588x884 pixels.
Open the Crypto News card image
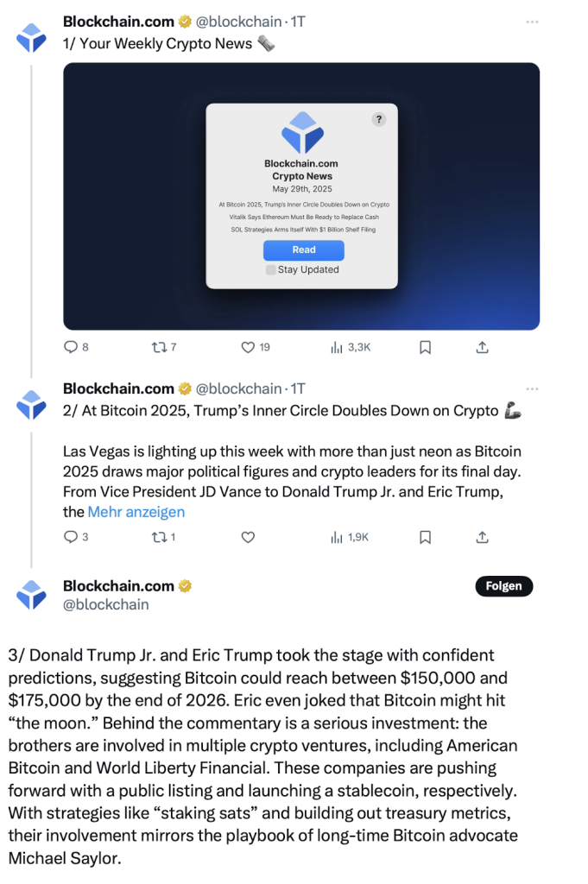tap(301, 196)
